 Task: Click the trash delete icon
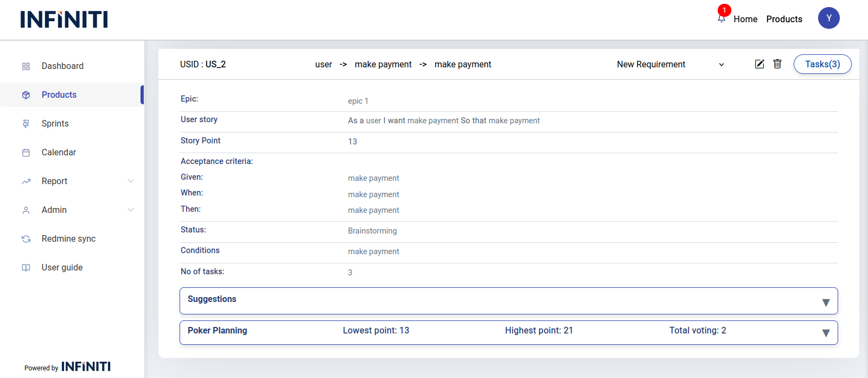coord(777,64)
